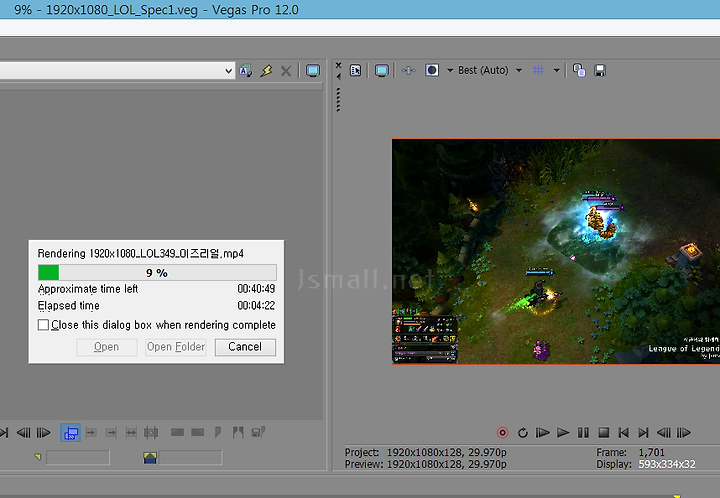Click the trimmer film-strip frame icon
Screen dimensions: 720x498
[x=151, y=432]
